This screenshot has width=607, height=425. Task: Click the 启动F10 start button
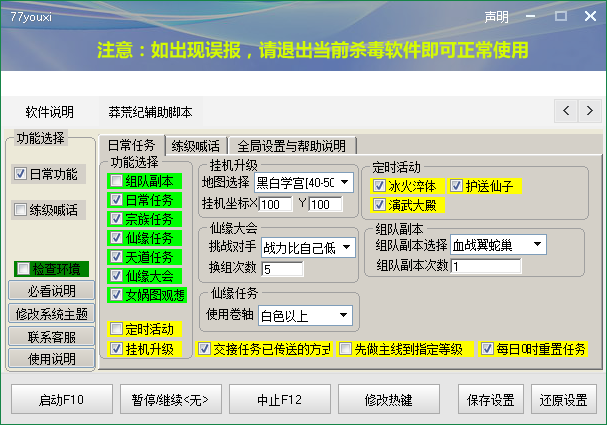pos(62,400)
